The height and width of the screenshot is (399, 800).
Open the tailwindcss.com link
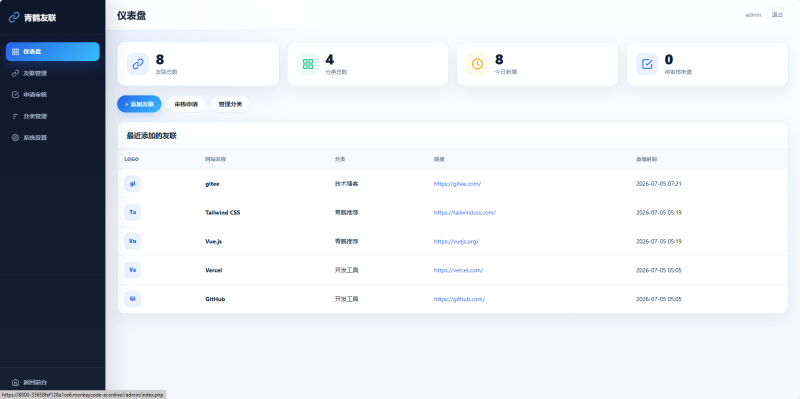465,212
